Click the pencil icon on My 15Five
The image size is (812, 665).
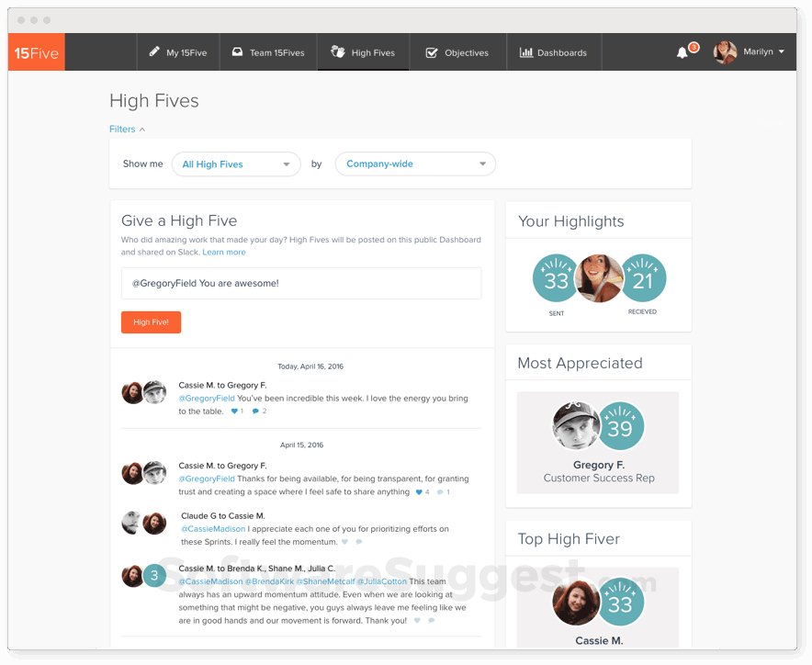point(155,51)
